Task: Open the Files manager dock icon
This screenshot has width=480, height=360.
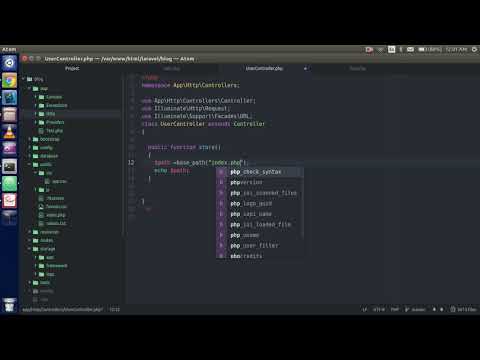Action: coord(9,115)
